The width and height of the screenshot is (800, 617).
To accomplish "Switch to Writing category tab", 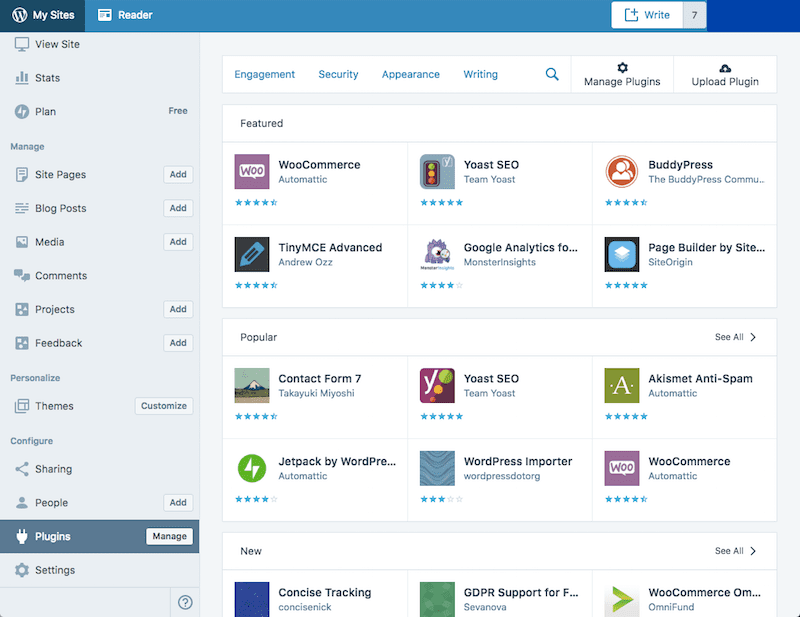I will pyautogui.click(x=481, y=74).
